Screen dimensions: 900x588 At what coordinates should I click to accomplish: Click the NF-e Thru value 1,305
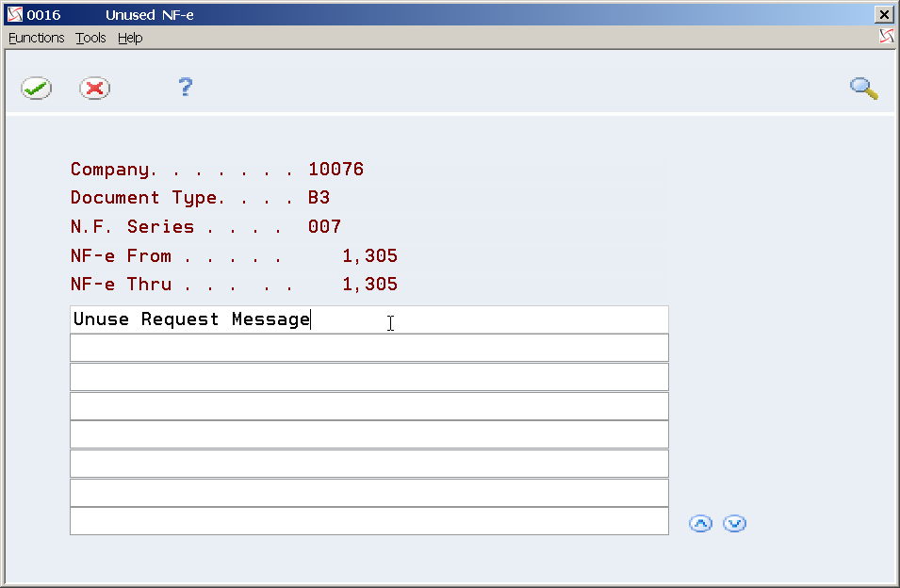tap(369, 285)
